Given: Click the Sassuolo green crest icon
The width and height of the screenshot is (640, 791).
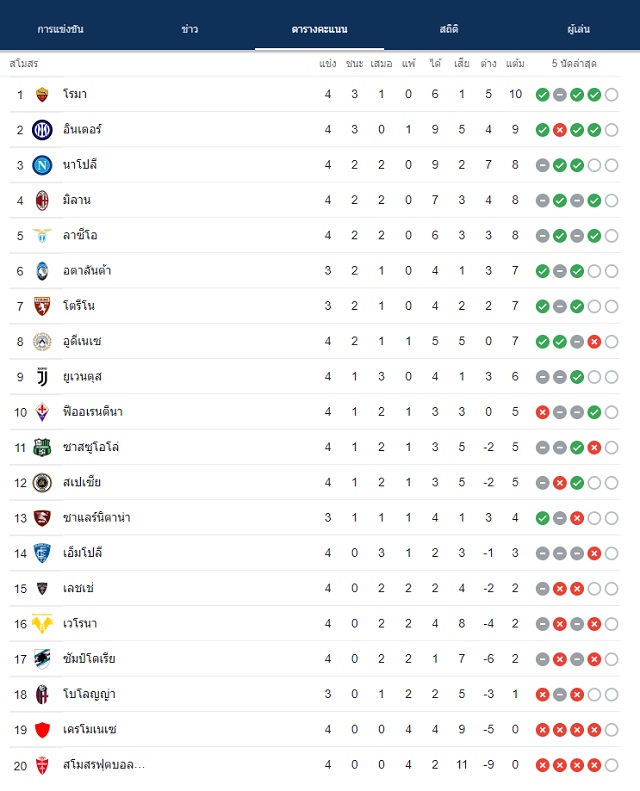Looking at the screenshot, I should coord(42,447).
